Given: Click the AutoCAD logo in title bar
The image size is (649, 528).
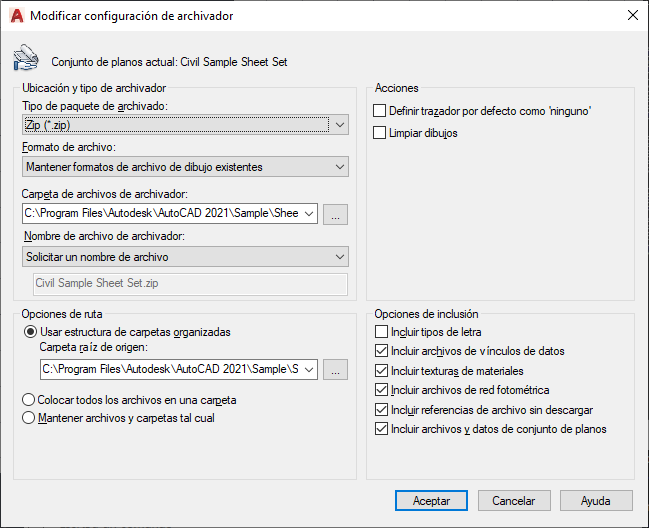Looking at the screenshot, I should click(x=17, y=16).
